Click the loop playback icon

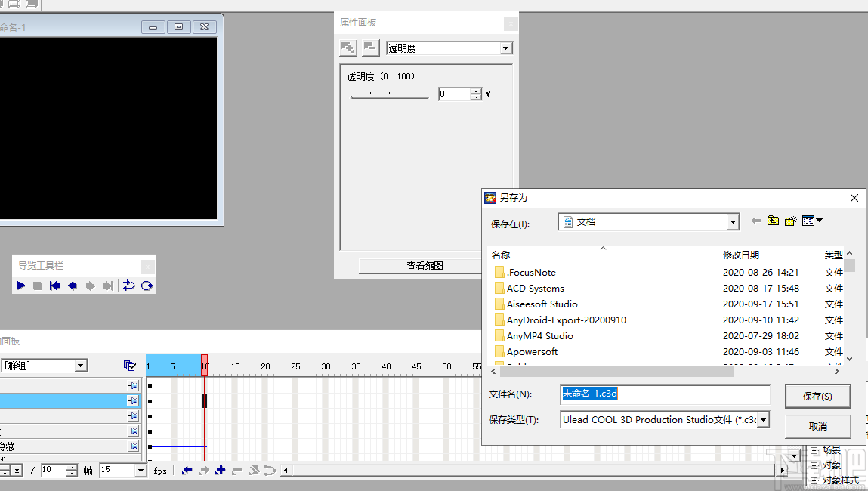click(128, 286)
